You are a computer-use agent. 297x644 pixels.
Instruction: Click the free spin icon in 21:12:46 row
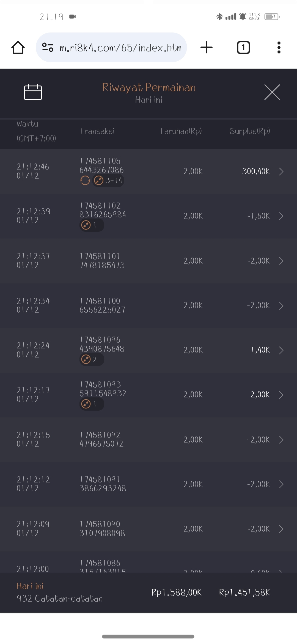85,181
